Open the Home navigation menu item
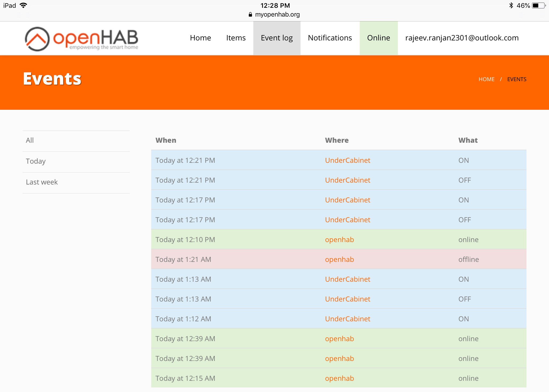The width and height of the screenshot is (549, 392). [200, 38]
